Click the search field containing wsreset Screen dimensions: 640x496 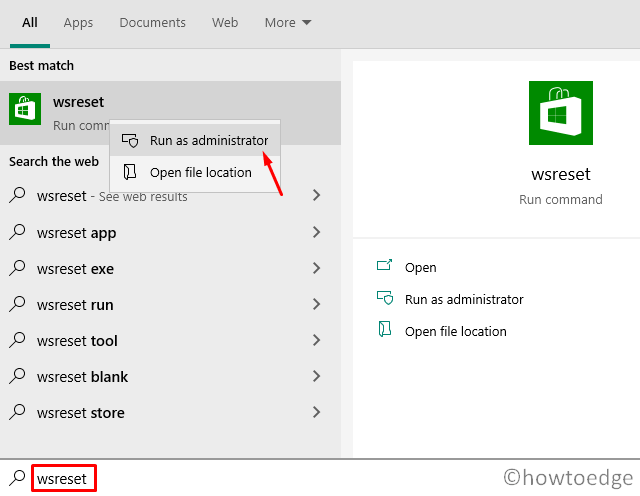tap(63, 480)
